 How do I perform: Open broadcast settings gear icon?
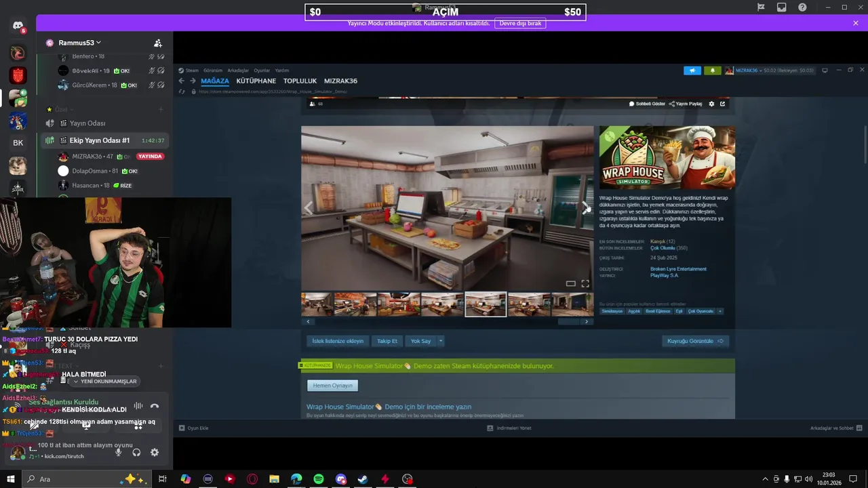(x=711, y=104)
